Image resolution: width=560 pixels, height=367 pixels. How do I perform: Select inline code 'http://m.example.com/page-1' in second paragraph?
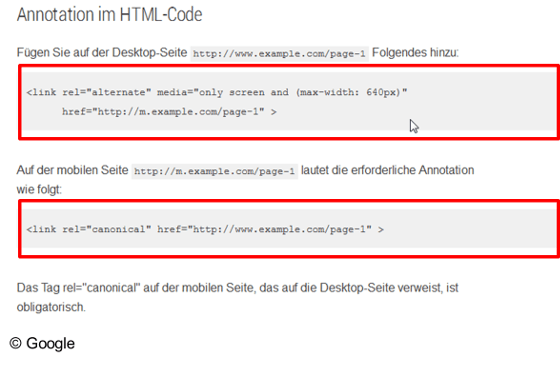tap(215, 171)
